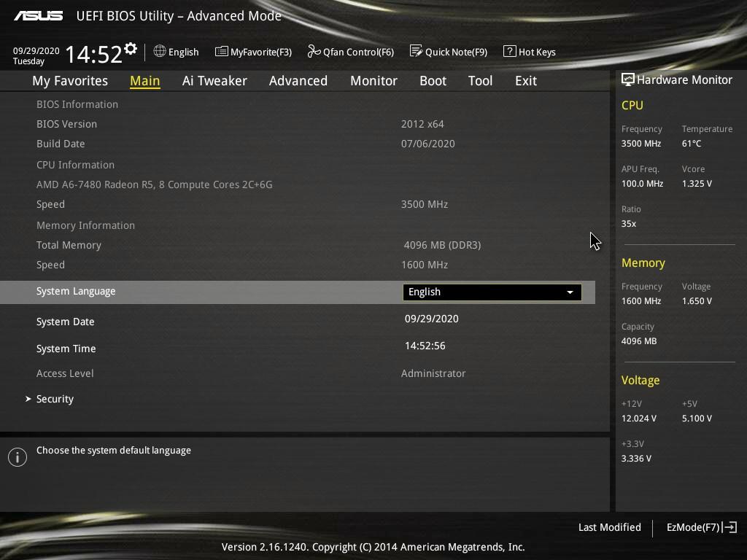The height and width of the screenshot is (560, 747).
Task: Click the ASUS logo
Action: click(38, 16)
